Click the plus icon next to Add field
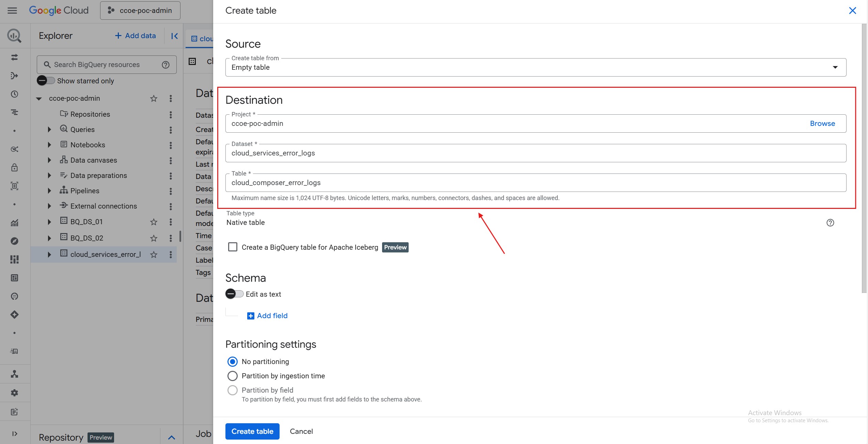 pyautogui.click(x=251, y=316)
